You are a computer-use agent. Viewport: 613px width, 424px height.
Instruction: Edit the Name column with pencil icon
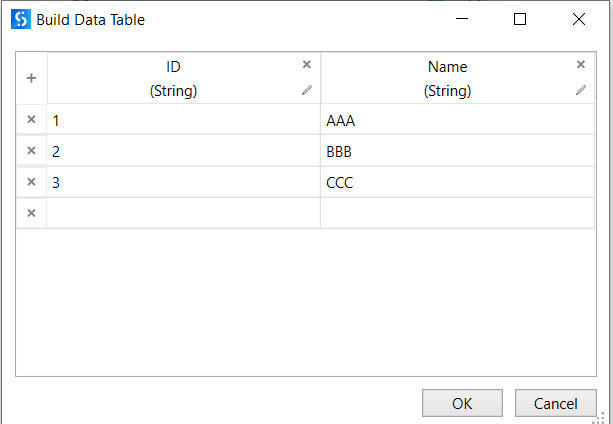point(581,90)
